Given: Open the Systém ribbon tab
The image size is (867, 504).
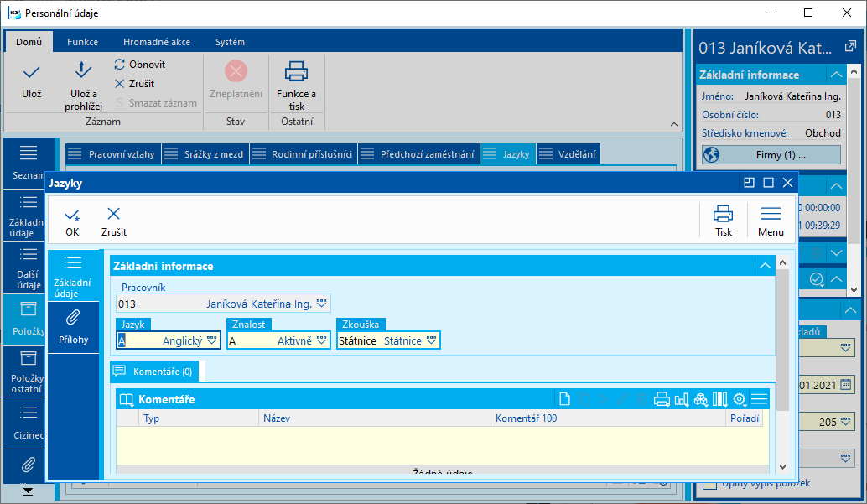Looking at the screenshot, I should click(x=230, y=42).
